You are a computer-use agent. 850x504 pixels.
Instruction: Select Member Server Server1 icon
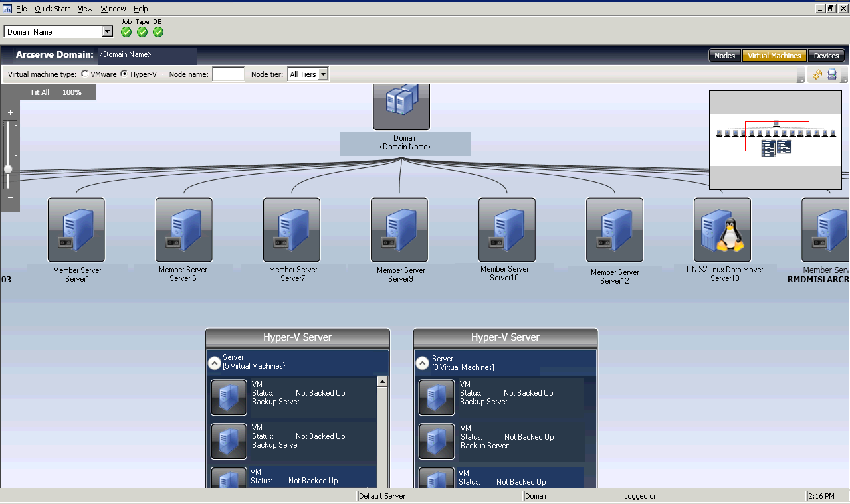pos(76,230)
